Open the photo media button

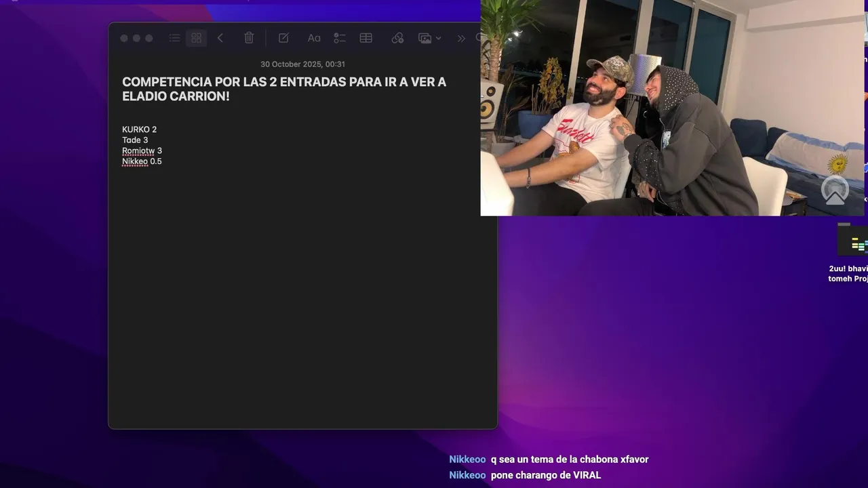(425, 38)
